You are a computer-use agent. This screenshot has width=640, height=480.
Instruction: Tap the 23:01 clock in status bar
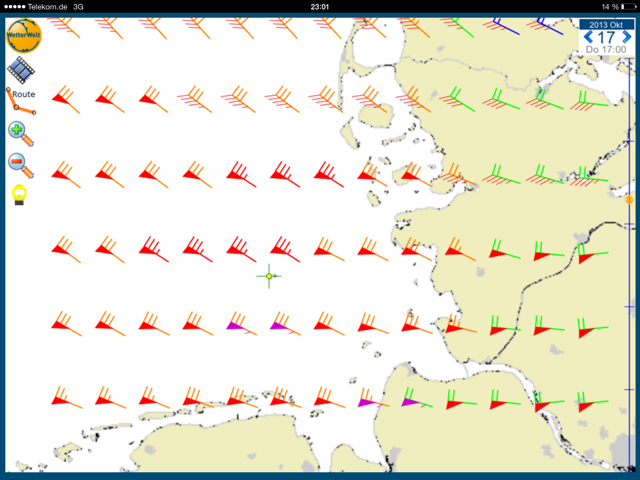point(320,6)
